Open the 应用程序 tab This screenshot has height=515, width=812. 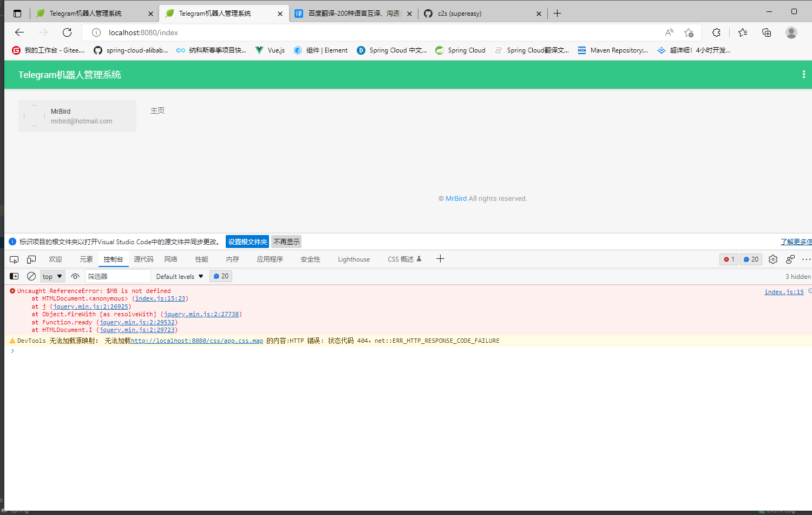click(270, 259)
